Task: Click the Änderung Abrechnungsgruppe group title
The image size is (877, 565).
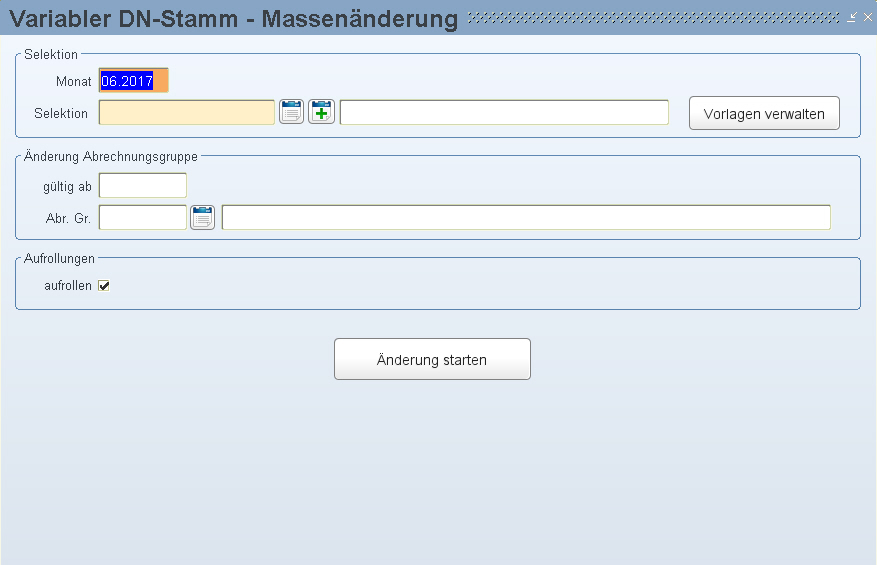Action: [111, 157]
